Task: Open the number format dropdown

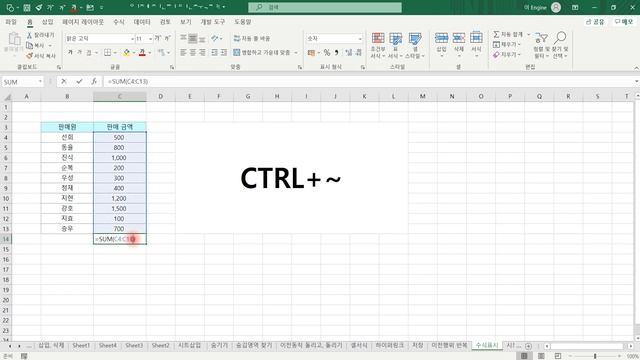Action: click(360, 39)
